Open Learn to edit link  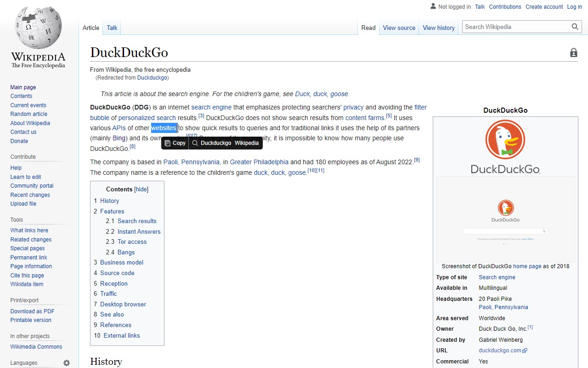(x=26, y=177)
